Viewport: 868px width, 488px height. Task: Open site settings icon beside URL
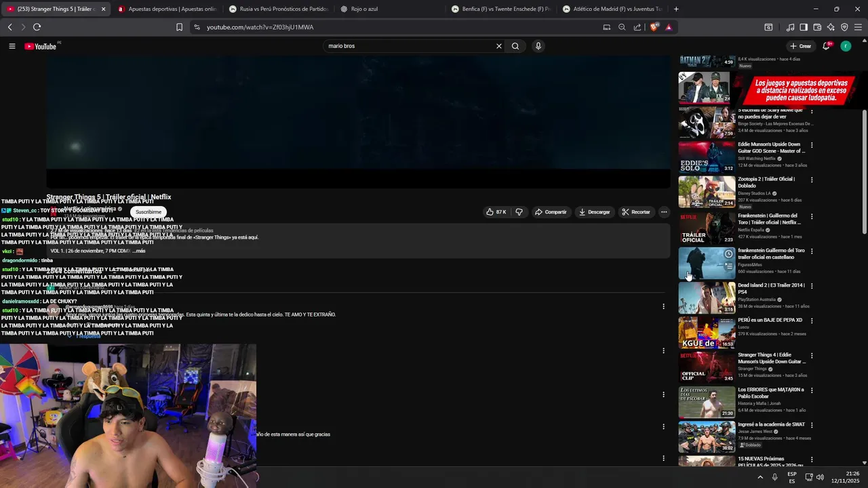tap(197, 27)
